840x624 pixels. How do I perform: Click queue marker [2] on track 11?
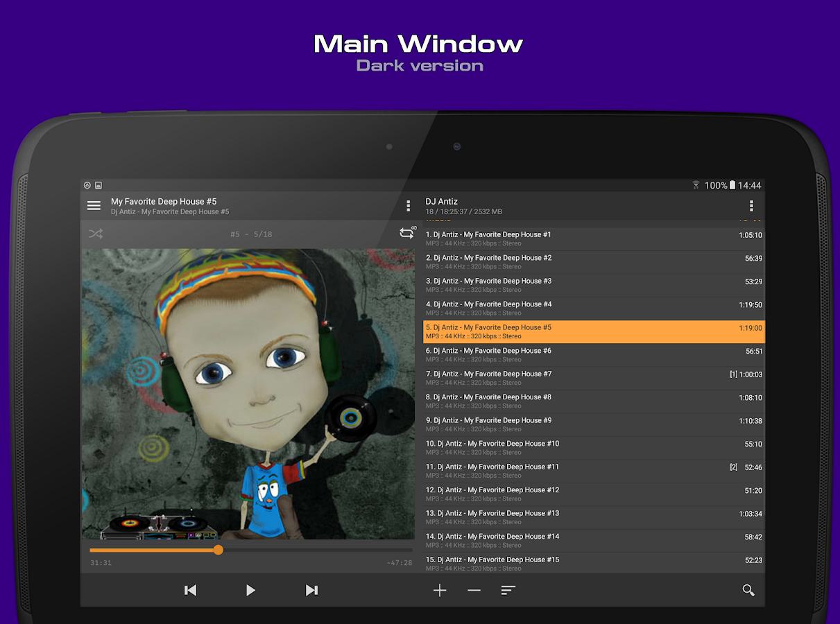[x=733, y=467]
